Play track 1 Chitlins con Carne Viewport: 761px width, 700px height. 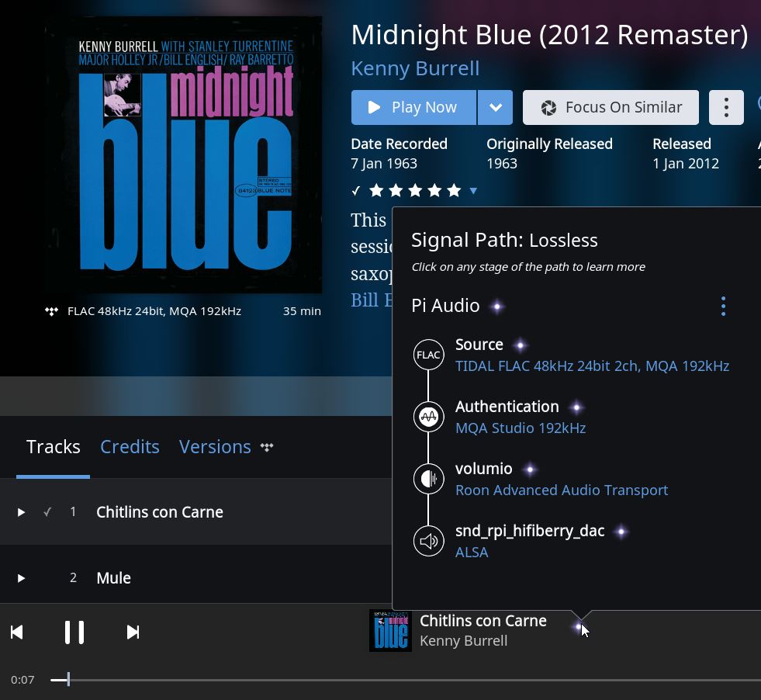21,512
